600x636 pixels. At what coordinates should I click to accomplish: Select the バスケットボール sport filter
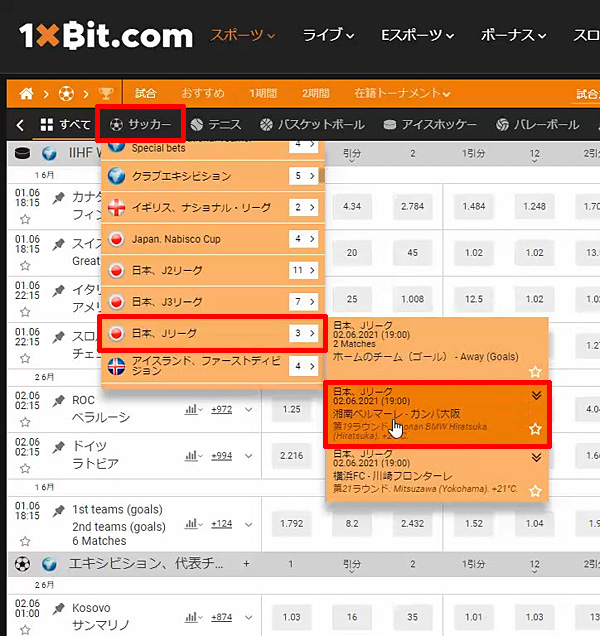312,125
